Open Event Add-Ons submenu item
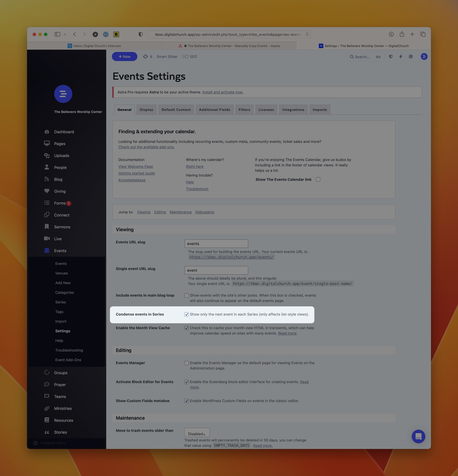 (68, 360)
